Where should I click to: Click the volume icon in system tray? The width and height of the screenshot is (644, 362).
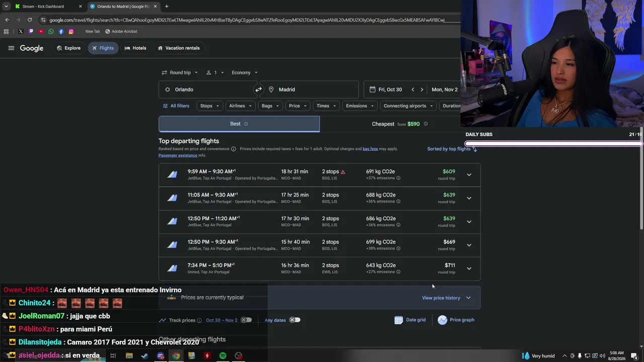pos(602,356)
